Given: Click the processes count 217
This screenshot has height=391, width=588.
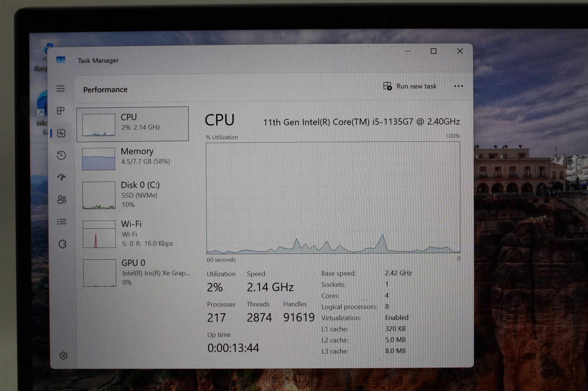Looking at the screenshot, I should pyautogui.click(x=217, y=318).
